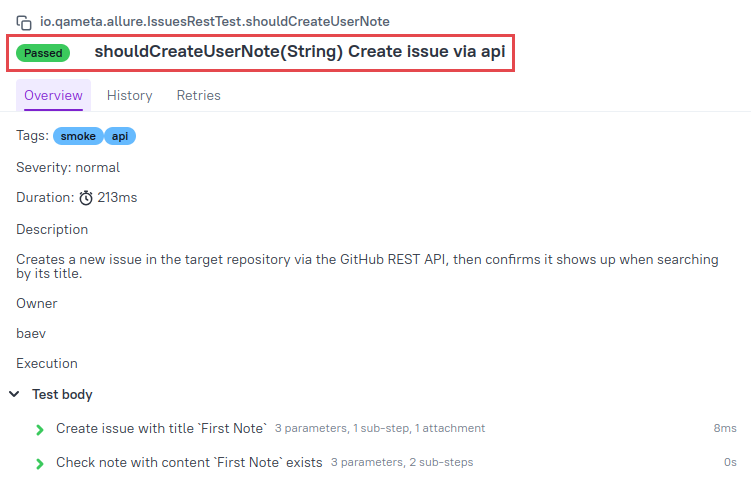Click the shouldCreateUserNote test title
Viewport: 751px width, 503px height.
(299, 51)
